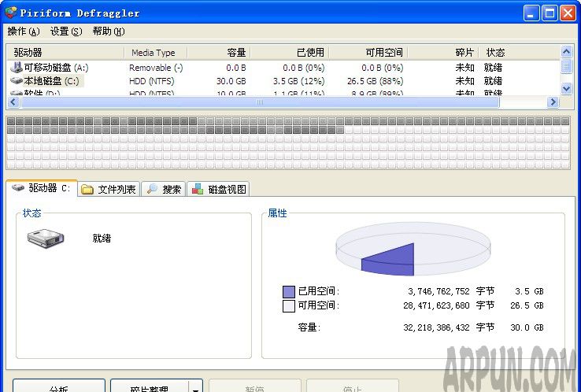Click the magnifier icon on 搜索 tab

152,189
